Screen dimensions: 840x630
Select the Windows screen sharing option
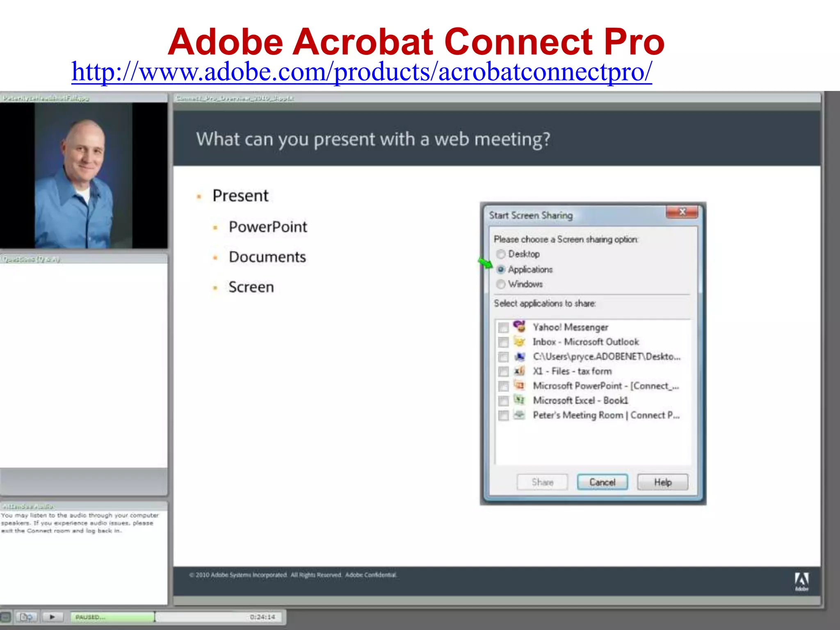[x=501, y=284]
